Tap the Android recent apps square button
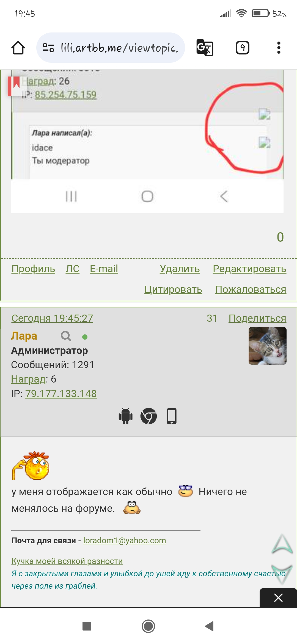Image resolution: width=297 pixels, height=644 pixels. [87, 626]
